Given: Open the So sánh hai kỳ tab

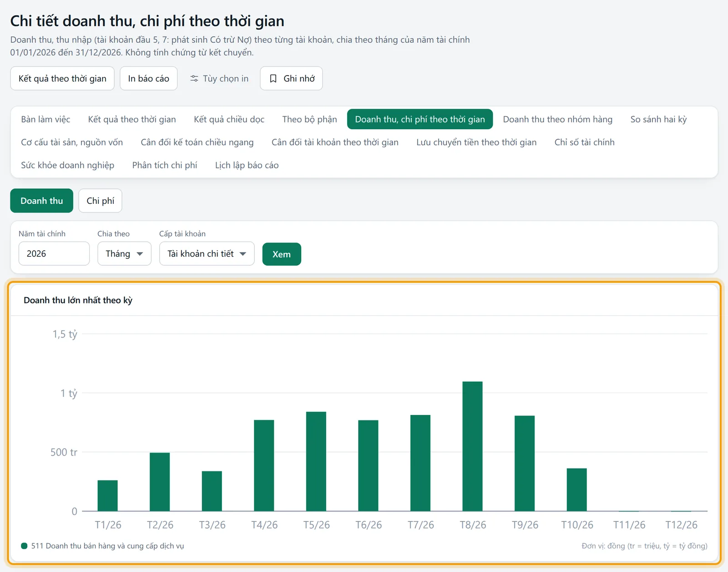Looking at the screenshot, I should point(658,119).
